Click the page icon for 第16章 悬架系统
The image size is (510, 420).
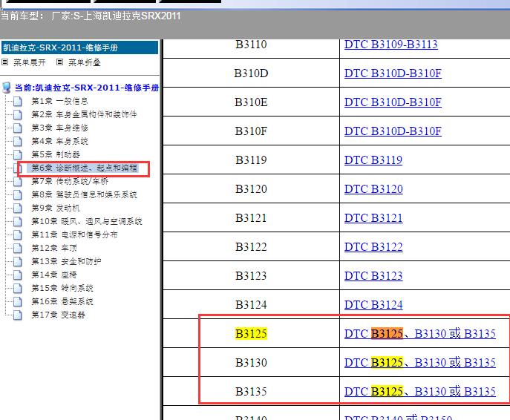(x=18, y=301)
